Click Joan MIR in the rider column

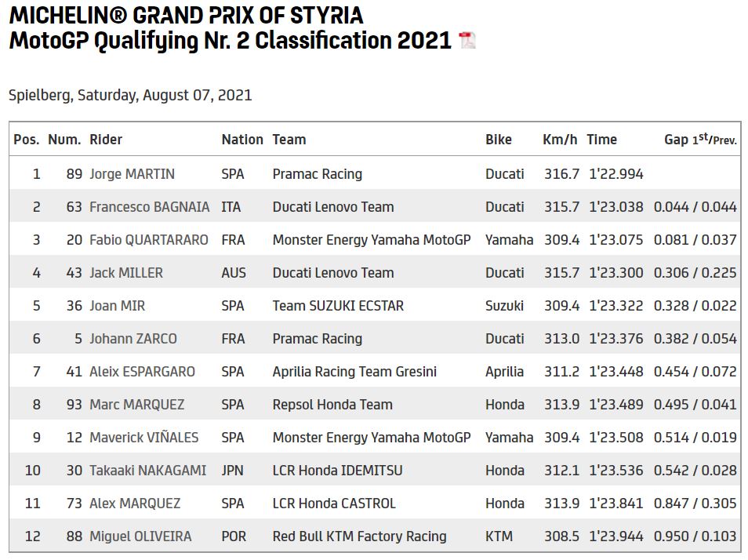[x=117, y=306]
